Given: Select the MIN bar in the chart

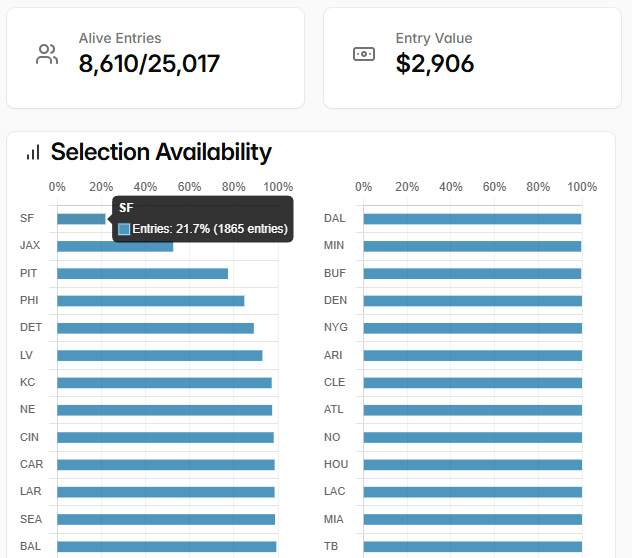Looking at the screenshot, I should pos(472,246).
